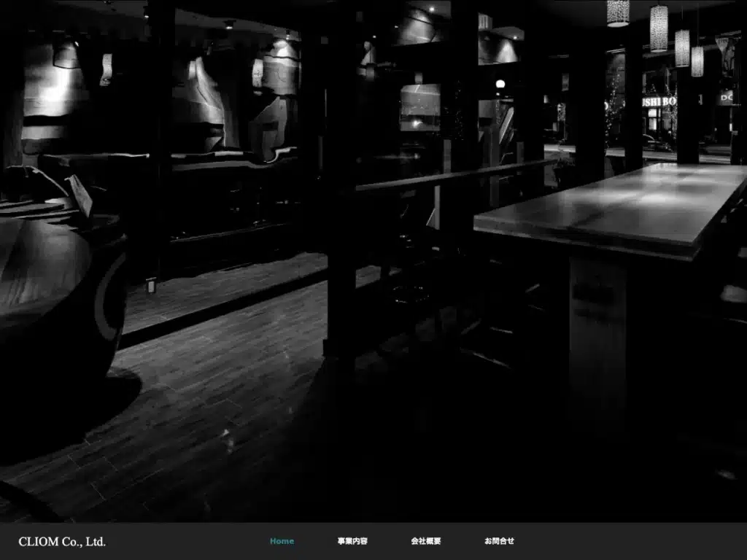Click the bright window behind the center pillars

[x=419, y=107]
